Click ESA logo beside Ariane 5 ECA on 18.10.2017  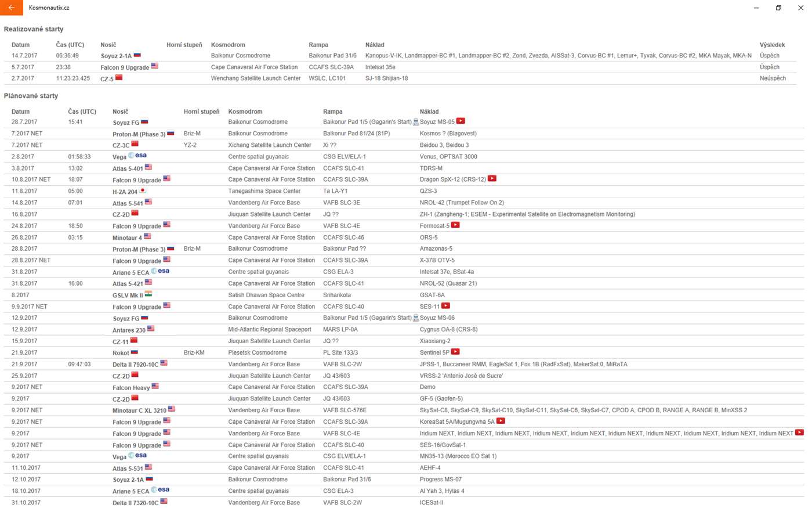tap(160, 490)
